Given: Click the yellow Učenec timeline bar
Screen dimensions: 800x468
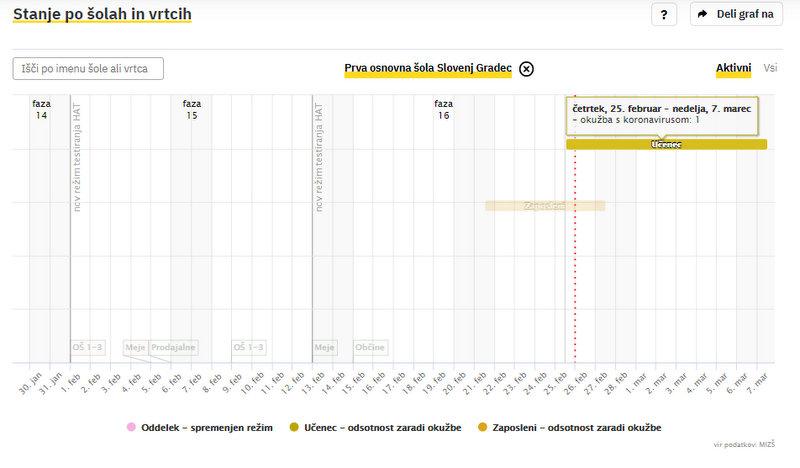Looking at the screenshot, I should 666,144.
